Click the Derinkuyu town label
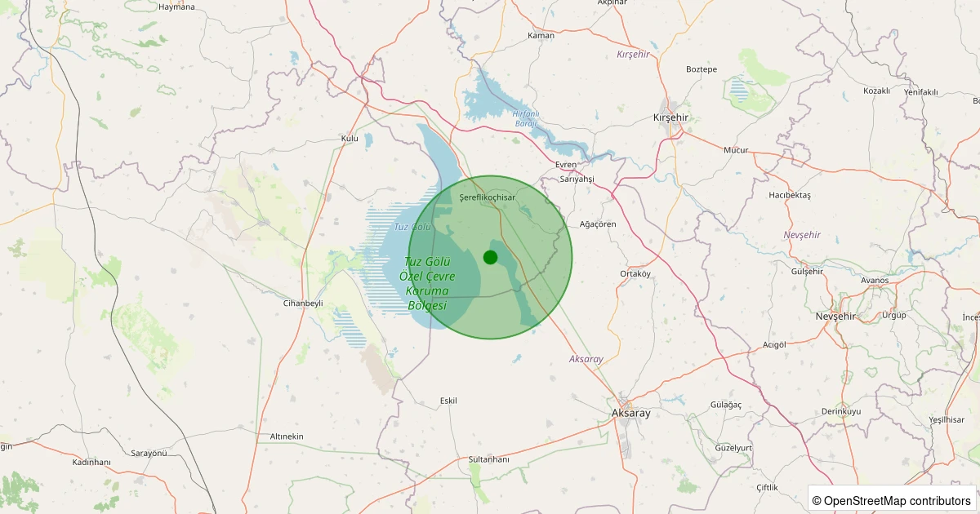980x514 pixels. point(841,411)
